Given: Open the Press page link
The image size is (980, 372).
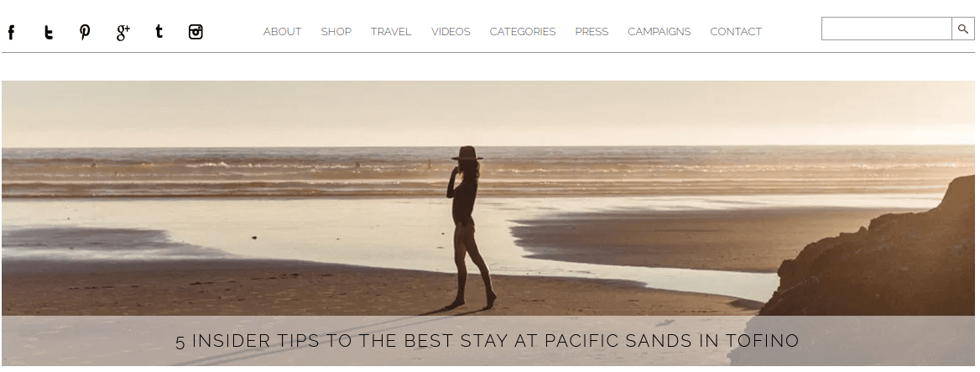Looking at the screenshot, I should coord(592,31).
